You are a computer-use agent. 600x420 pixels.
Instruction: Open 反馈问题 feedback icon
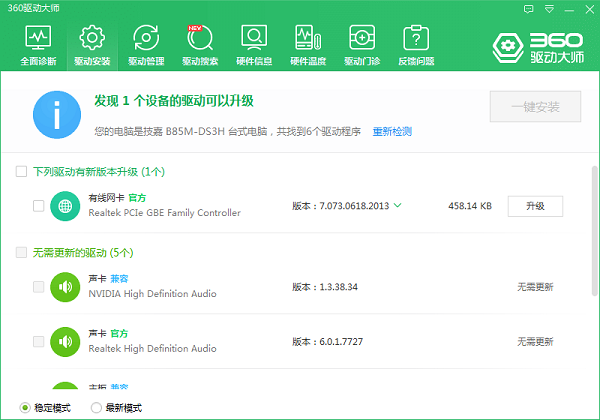tap(416, 45)
